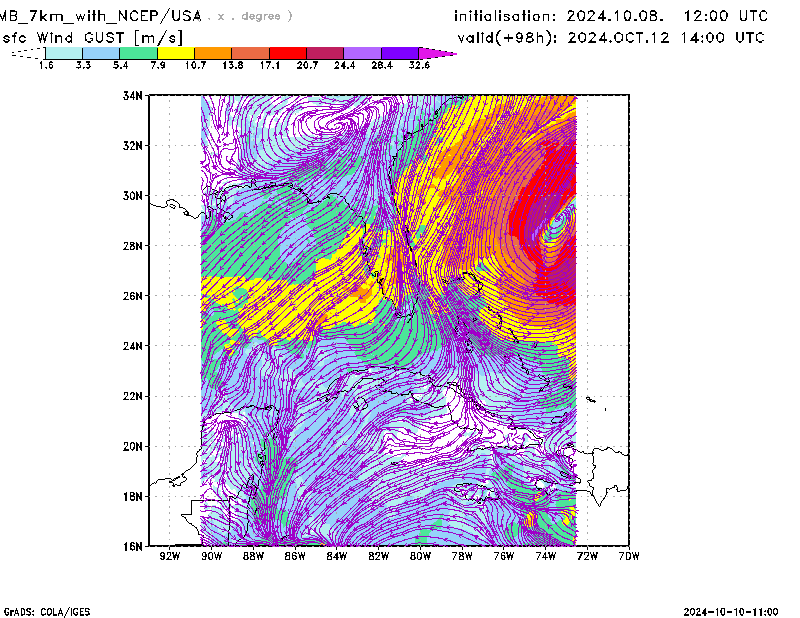Click the legend value 32.6
Image resolution: width=800 pixels, height=618 pixels.
[x=419, y=65]
